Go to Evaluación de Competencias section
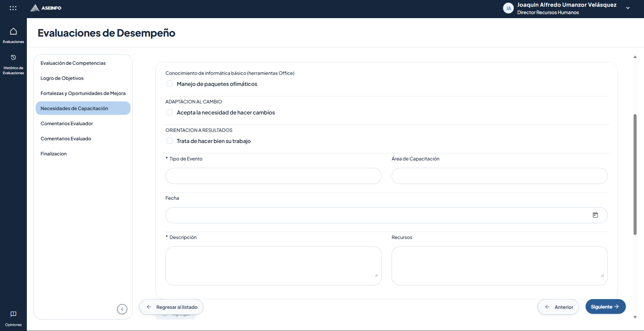644x331 pixels. [x=83, y=63]
